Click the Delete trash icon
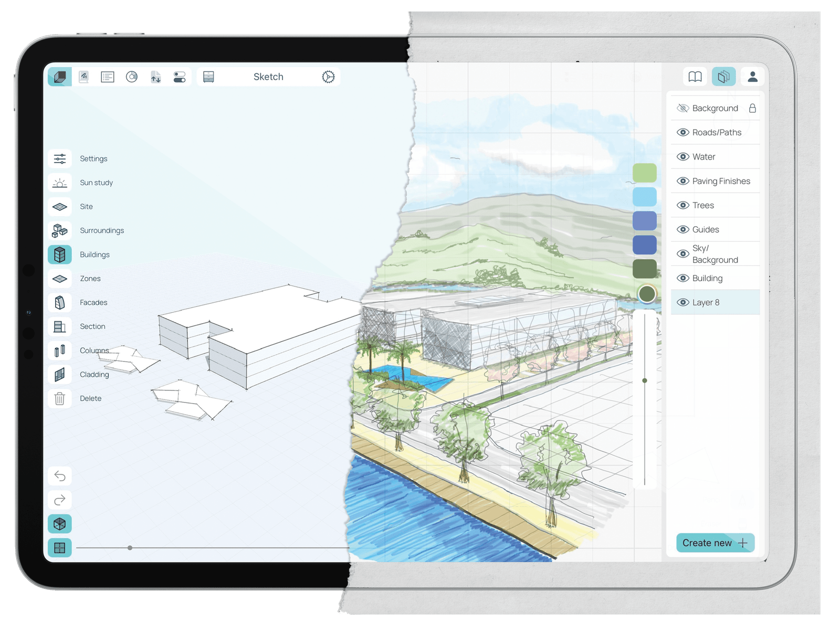Screen dimensions: 840x626 (x=60, y=398)
